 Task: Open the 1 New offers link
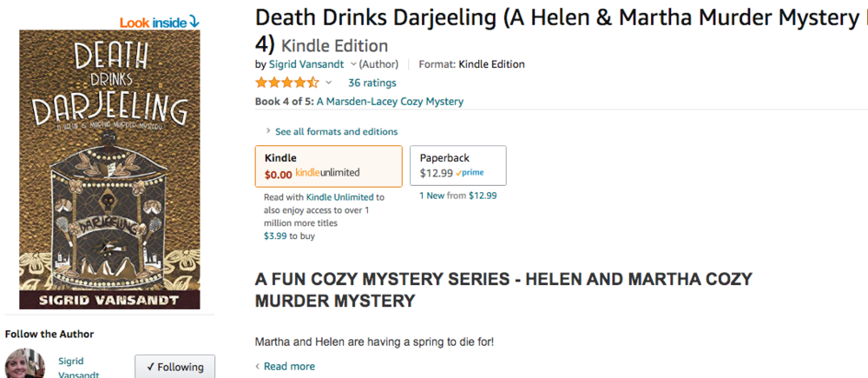pyautogui.click(x=431, y=196)
